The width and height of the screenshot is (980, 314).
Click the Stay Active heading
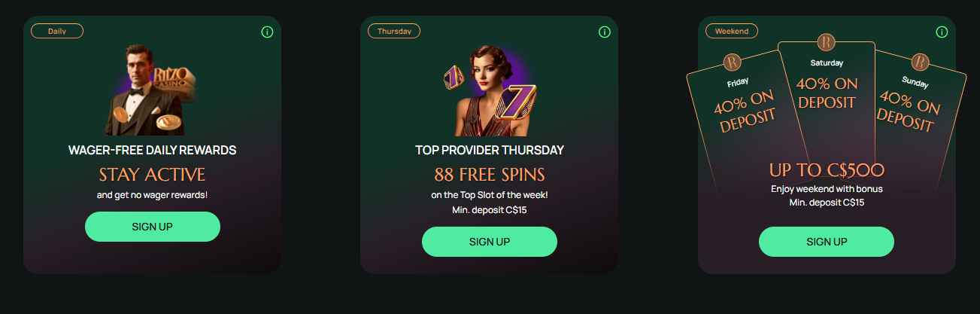tap(153, 175)
